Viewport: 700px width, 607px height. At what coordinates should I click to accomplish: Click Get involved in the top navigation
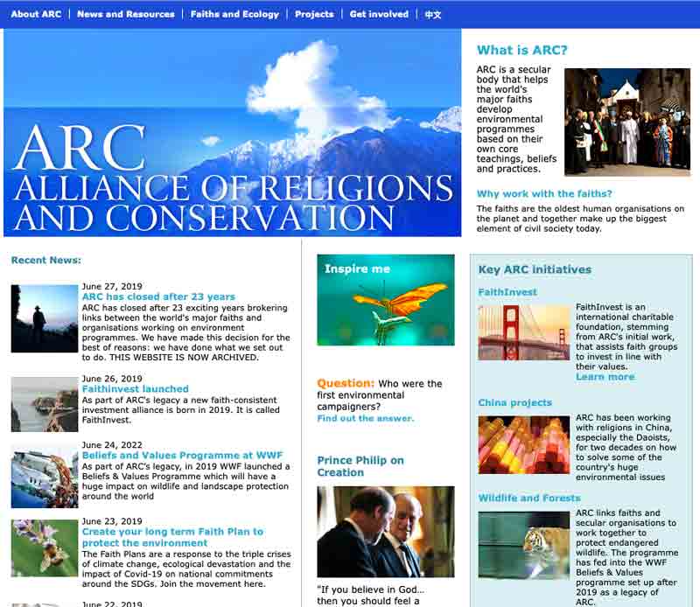(x=379, y=14)
